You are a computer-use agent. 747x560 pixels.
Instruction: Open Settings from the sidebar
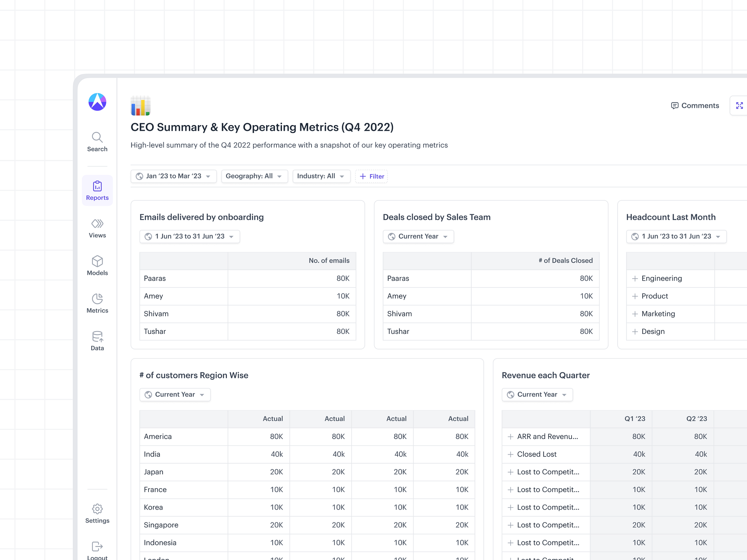97,513
